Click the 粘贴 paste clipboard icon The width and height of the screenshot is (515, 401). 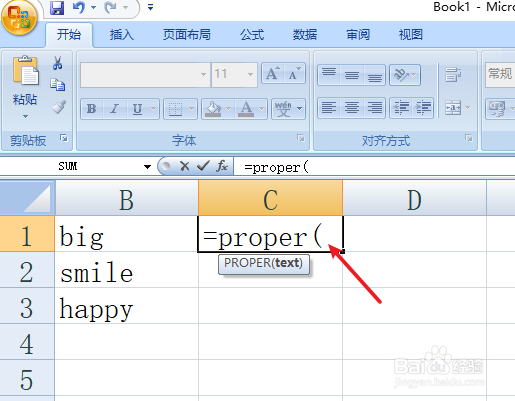click(26, 71)
